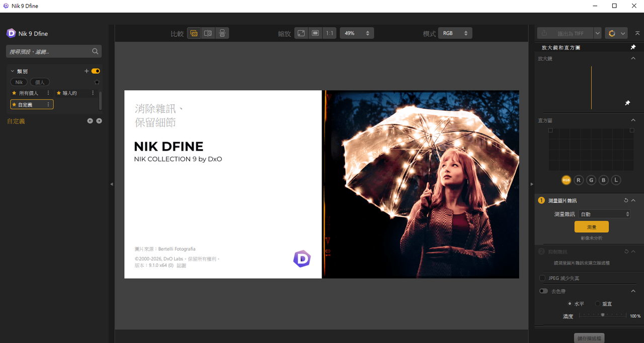Select L luminance histogram channel
The height and width of the screenshot is (343, 644).
coord(616,180)
